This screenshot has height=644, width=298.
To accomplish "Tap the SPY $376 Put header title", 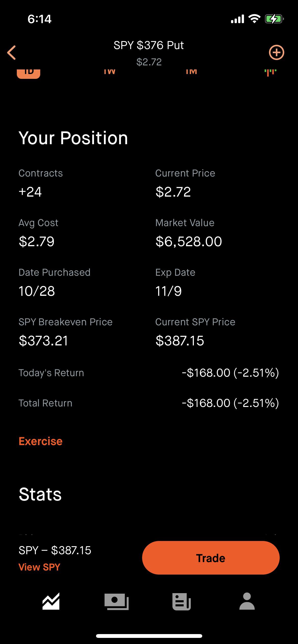I will pos(149,46).
